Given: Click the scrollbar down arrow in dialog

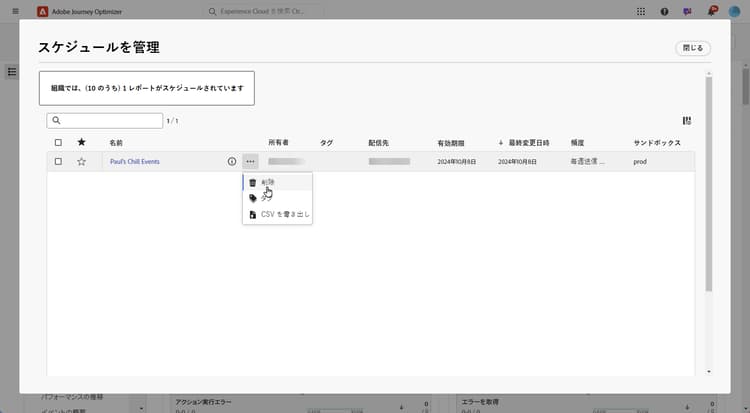Looking at the screenshot, I should coord(709,372).
